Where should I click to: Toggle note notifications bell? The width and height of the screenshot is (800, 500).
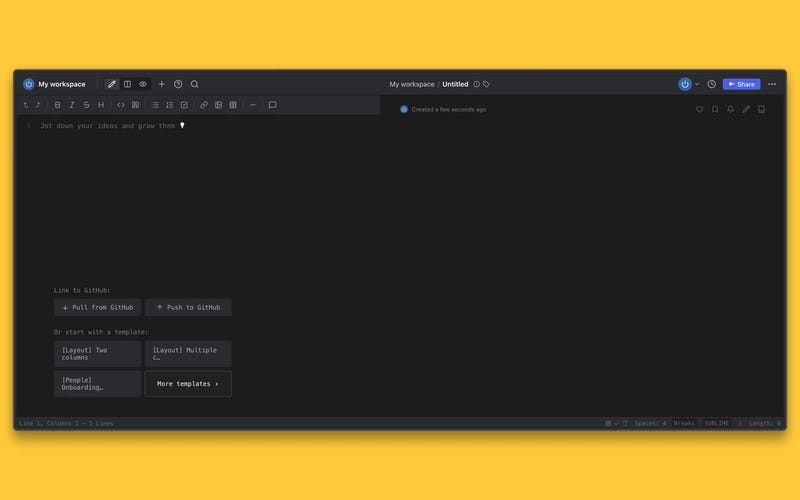click(x=731, y=109)
